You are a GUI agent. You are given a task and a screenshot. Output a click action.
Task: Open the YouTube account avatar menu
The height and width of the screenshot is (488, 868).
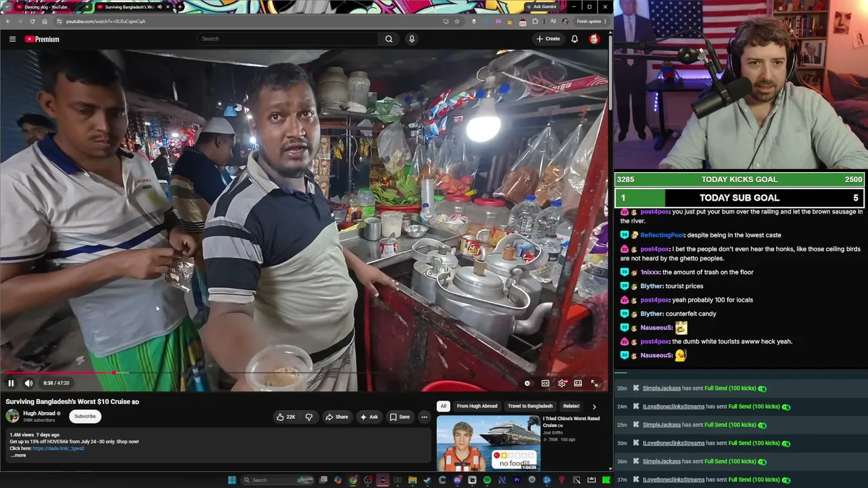tap(594, 39)
